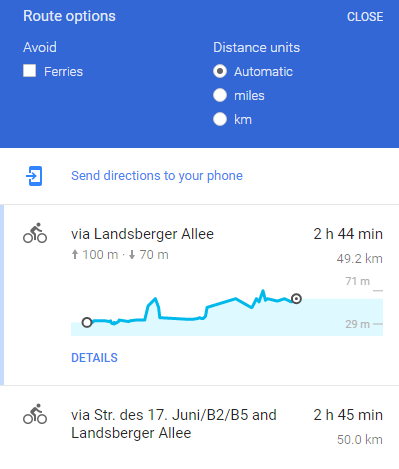This screenshot has height=469, width=399.
Task: Select miles as distance unit
Action: point(220,95)
